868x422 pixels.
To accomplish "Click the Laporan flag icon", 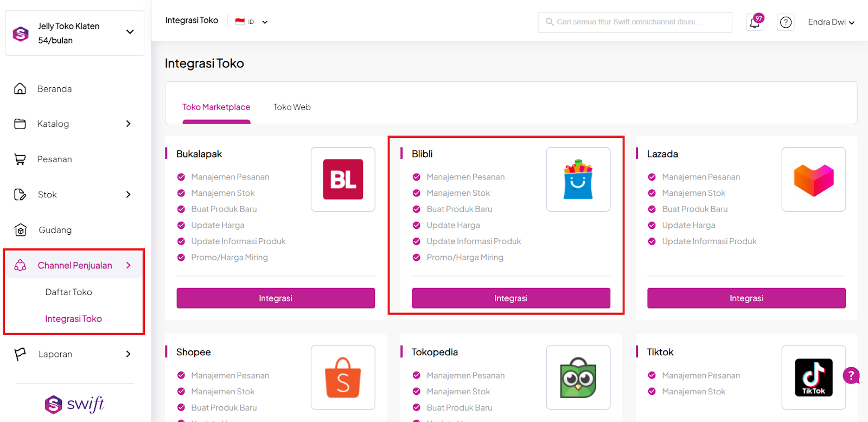I will pos(20,354).
